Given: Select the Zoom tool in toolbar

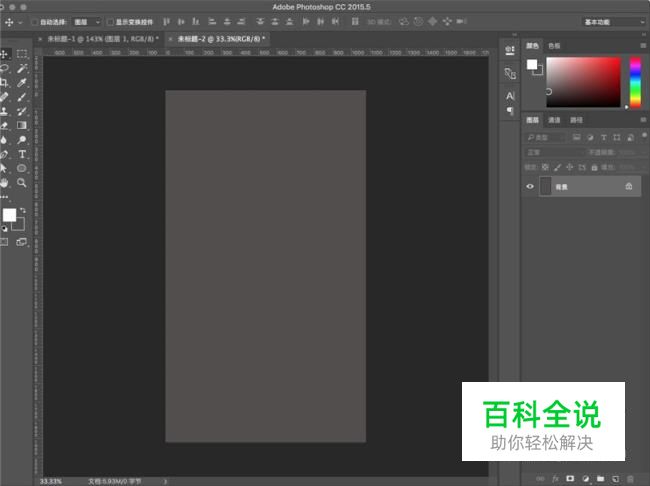Looking at the screenshot, I should pyautogui.click(x=21, y=183).
